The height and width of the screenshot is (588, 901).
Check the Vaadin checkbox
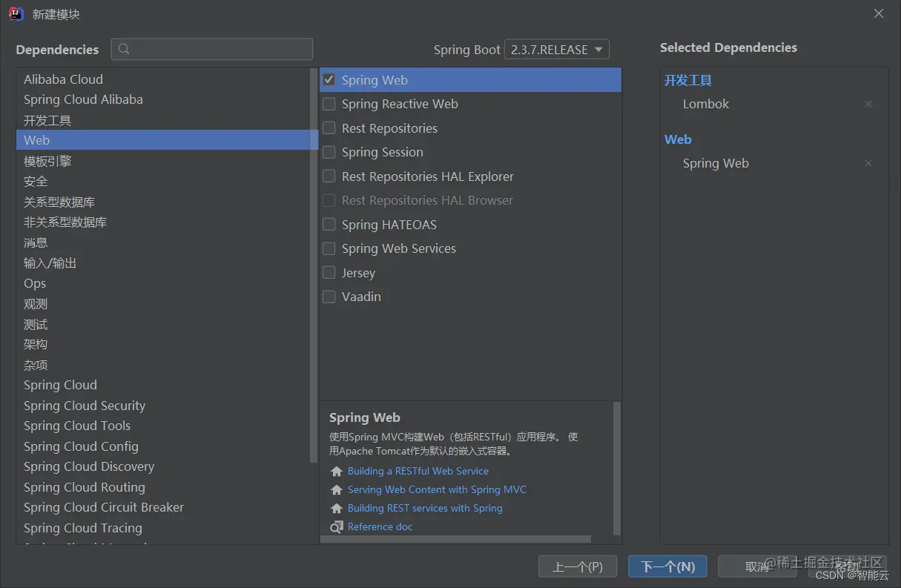(x=329, y=297)
